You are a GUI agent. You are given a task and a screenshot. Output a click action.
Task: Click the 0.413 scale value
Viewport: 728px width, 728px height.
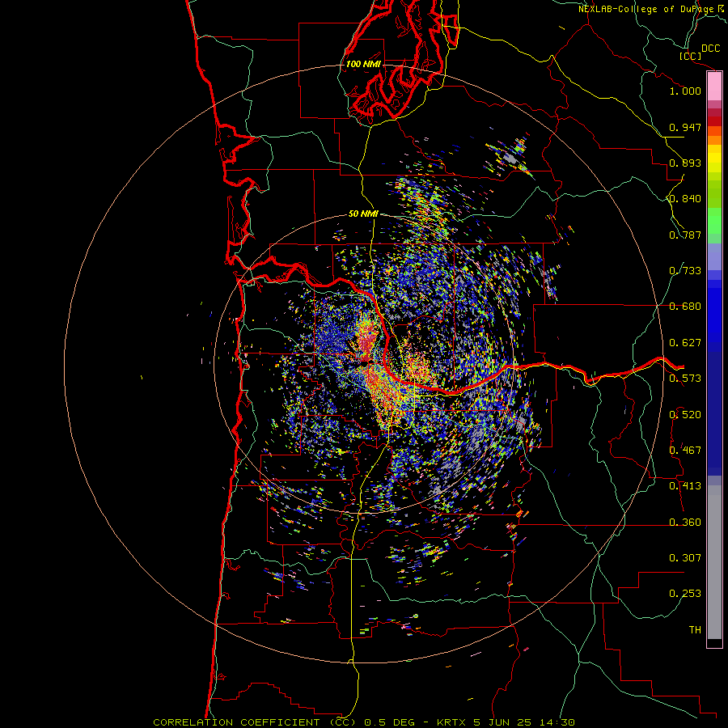(685, 486)
